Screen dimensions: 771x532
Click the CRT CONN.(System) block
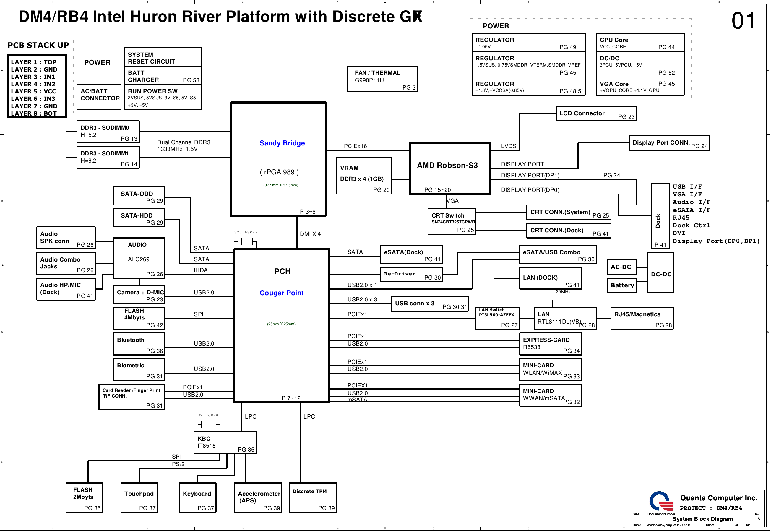[x=569, y=212]
